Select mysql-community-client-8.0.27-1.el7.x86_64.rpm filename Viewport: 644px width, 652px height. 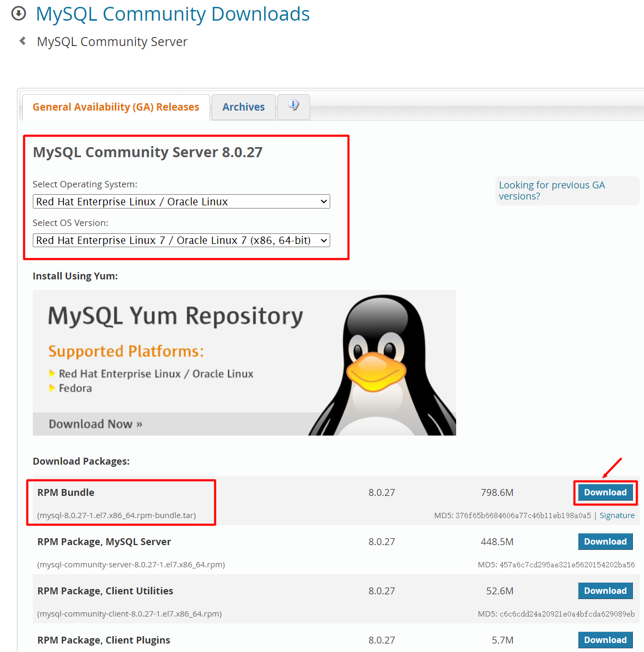tap(130, 614)
